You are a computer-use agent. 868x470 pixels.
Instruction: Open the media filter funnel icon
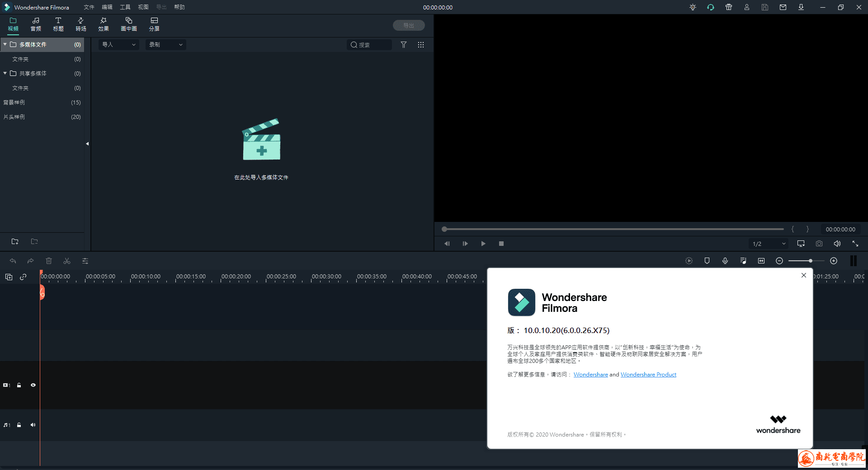(x=404, y=45)
